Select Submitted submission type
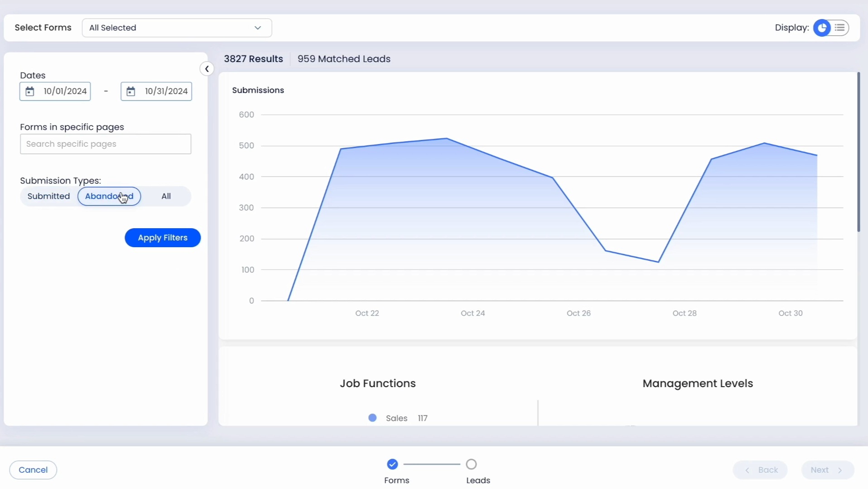The image size is (868, 489). 48,196
